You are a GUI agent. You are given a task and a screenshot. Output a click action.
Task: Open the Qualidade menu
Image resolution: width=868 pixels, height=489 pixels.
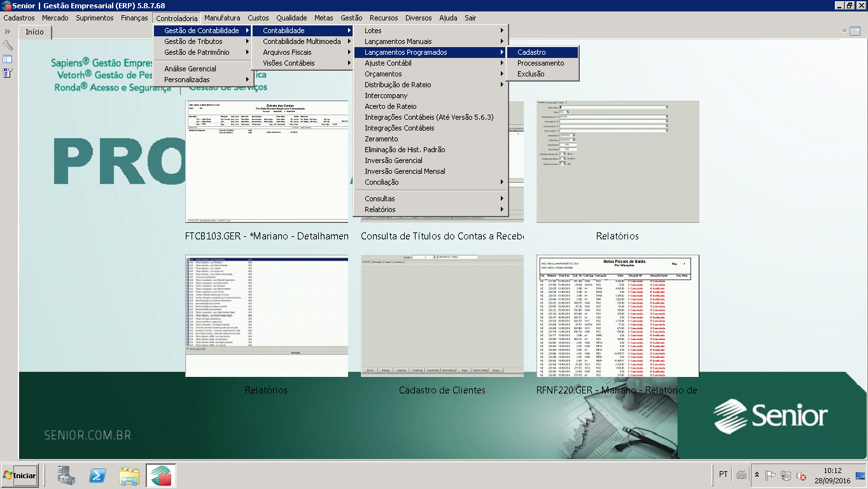[x=291, y=18]
